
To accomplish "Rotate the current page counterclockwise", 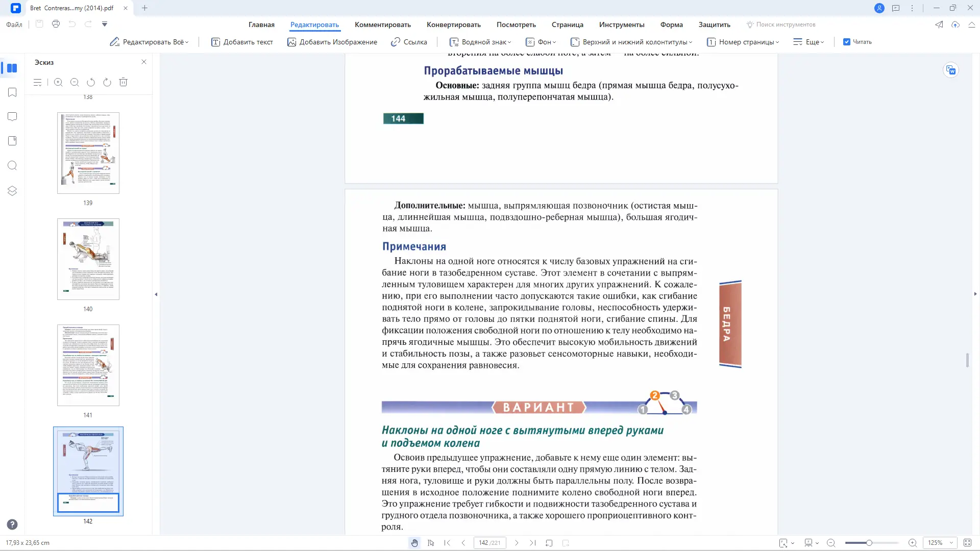I will tap(91, 82).
